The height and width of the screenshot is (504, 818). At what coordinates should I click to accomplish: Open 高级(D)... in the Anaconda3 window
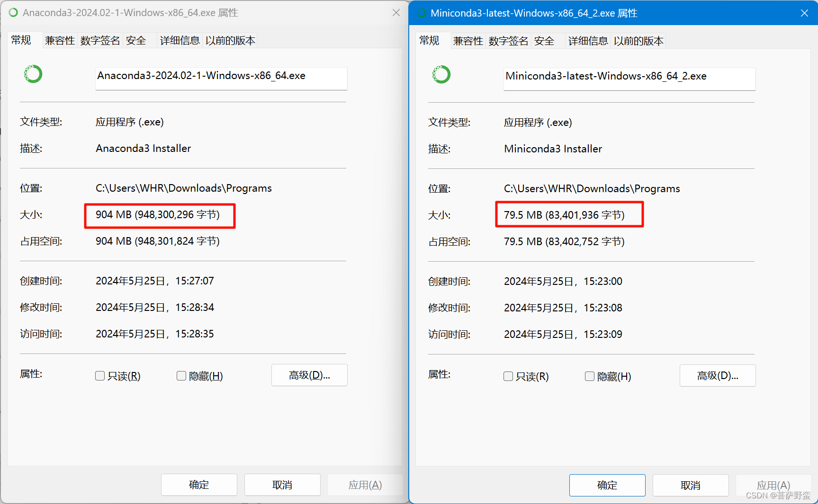click(309, 375)
